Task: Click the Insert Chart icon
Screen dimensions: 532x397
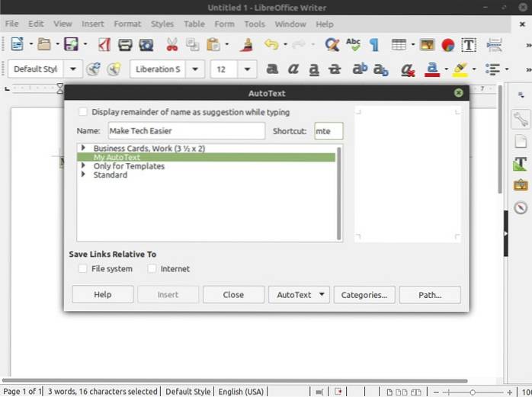Action: click(x=448, y=45)
